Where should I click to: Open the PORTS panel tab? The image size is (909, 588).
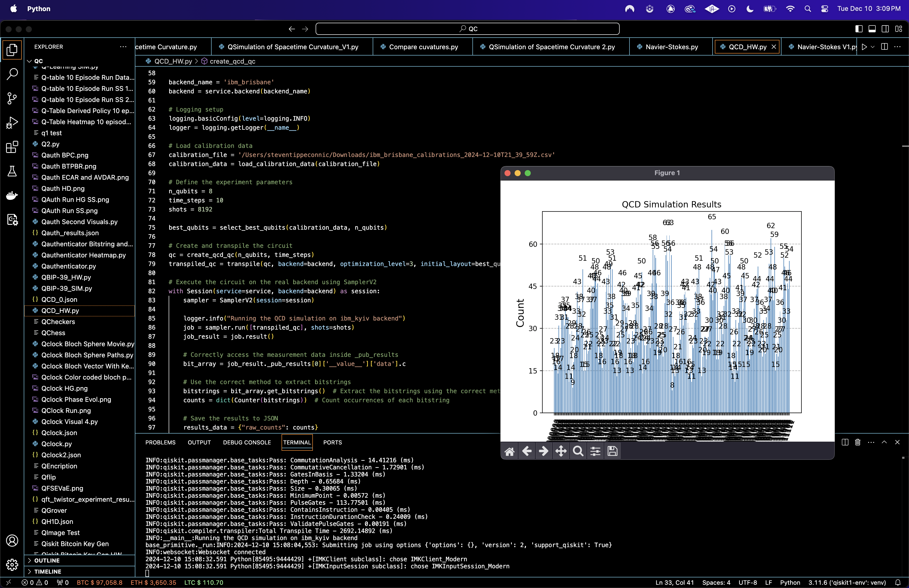tap(332, 442)
